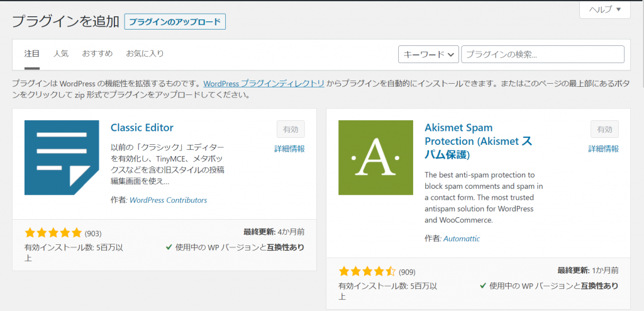Focus the プラグインの検索 search field

pyautogui.click(x=543, y=54)
